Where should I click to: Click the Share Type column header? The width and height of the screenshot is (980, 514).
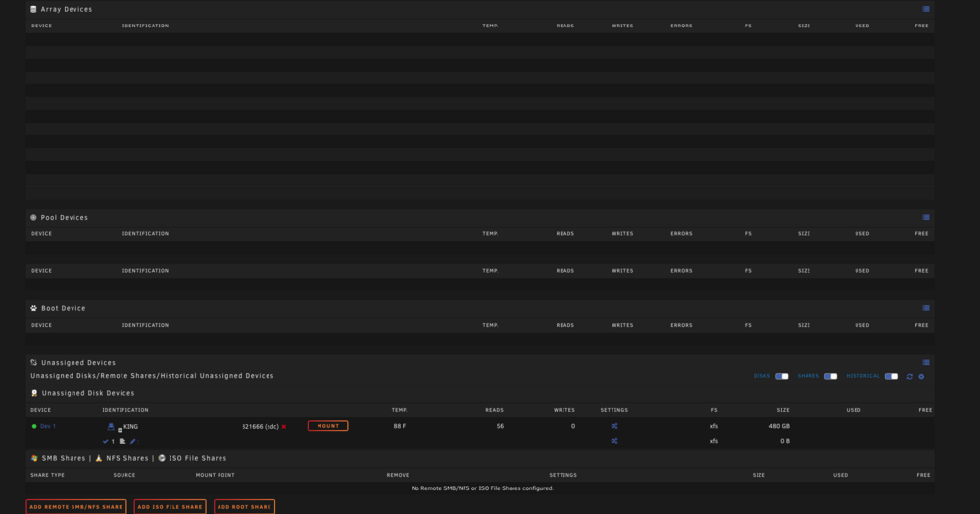click(x=47, y=475)
